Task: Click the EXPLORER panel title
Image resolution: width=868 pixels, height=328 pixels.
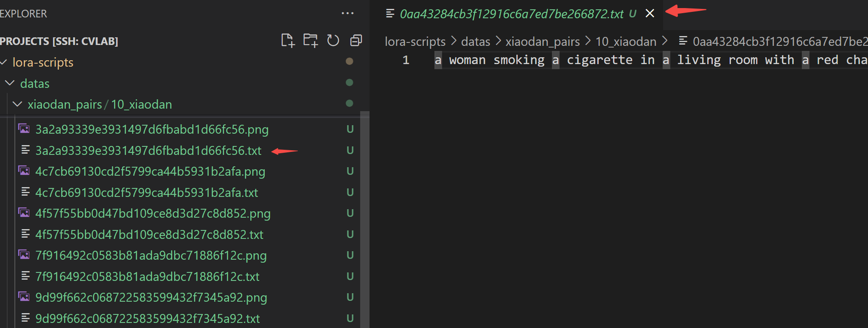Action: coord(23,14)
